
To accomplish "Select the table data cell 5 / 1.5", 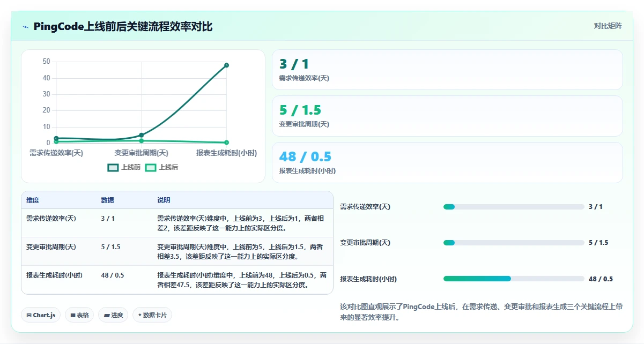I will (110, 247).
